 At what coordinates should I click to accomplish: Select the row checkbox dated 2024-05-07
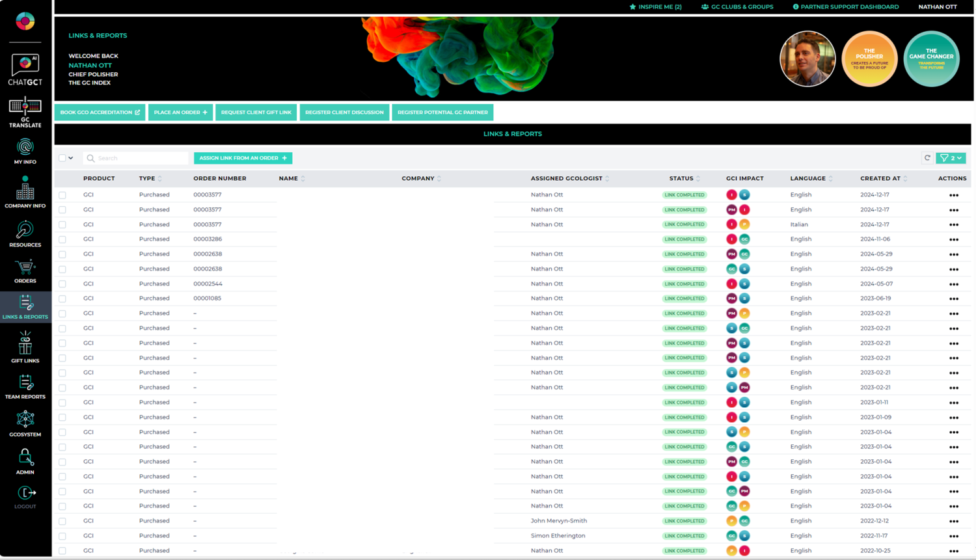point(62,284)
